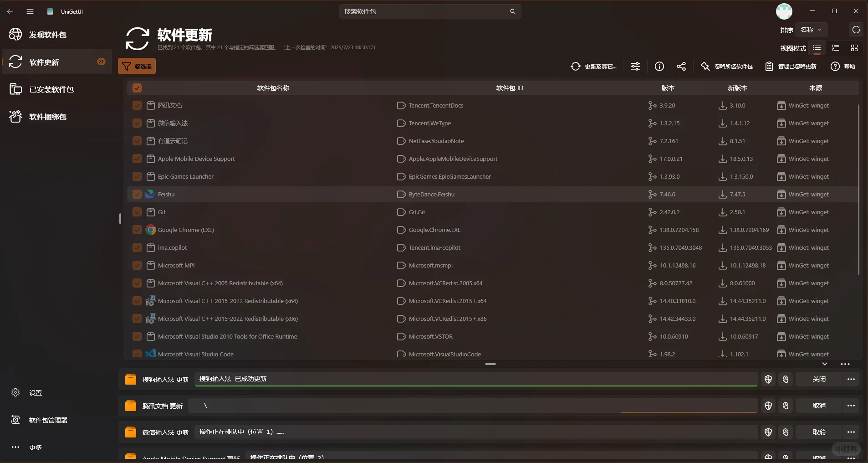Click into the 搜索软件包 search field
Viewport: 868px width, 463px height.
click(x=430, y=11)
